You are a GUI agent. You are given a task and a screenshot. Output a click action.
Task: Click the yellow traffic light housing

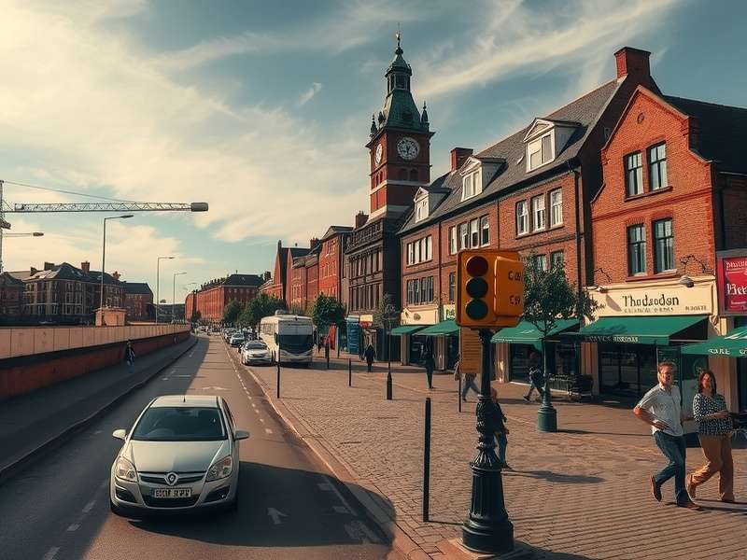coord(488,288)
